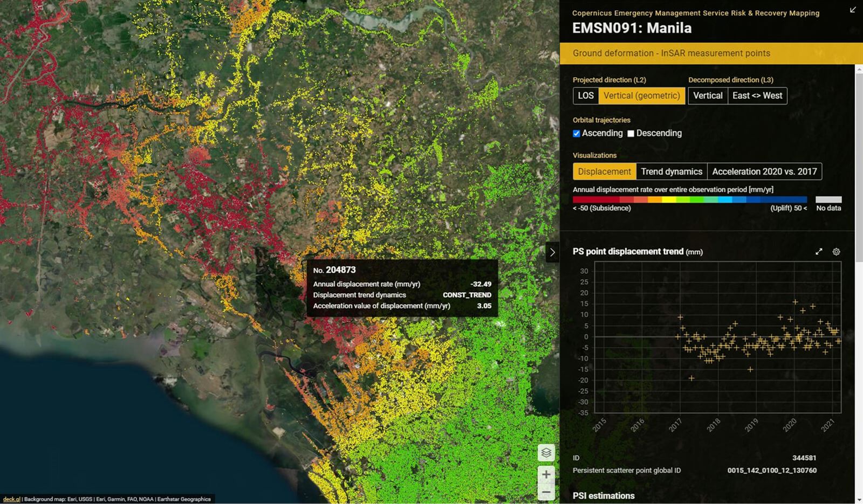Viewport: 863px width, 504px height.
Task: Collapse the side panel with chevron arrow
Action: (552, 252)
